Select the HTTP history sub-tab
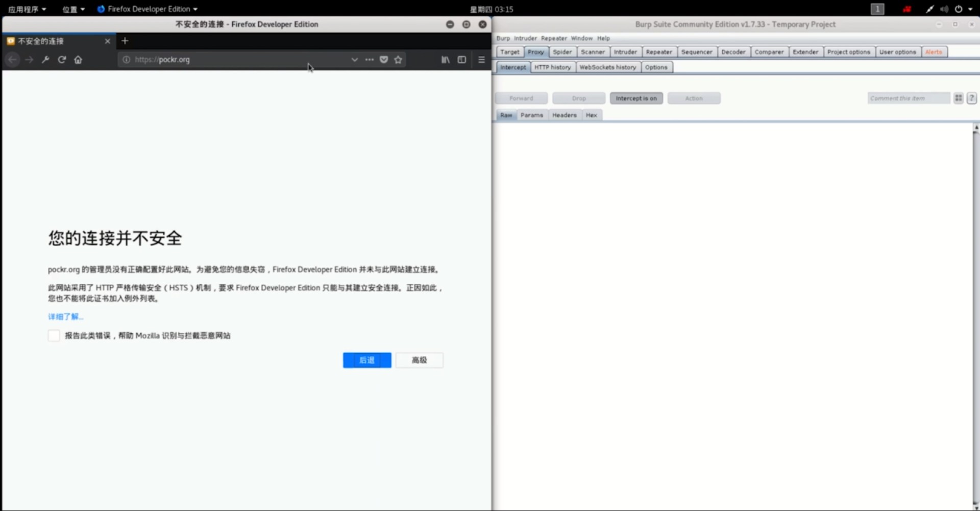980x511 pixels. 553,67
